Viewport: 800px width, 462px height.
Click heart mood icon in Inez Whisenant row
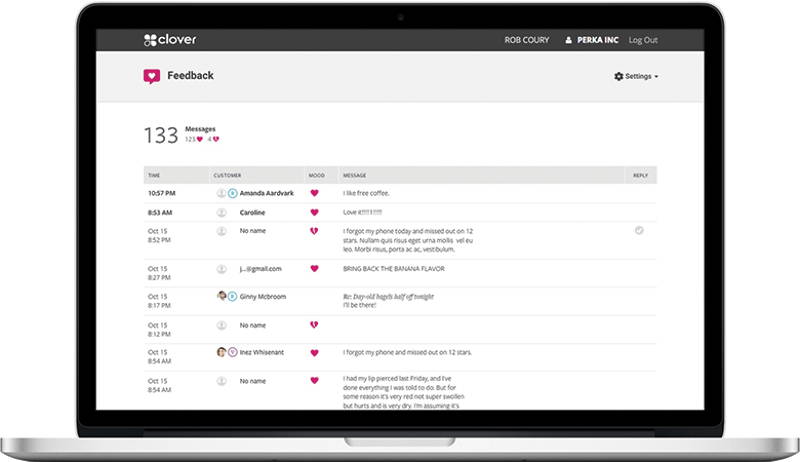pyautogui.click(x=314, y=353)
